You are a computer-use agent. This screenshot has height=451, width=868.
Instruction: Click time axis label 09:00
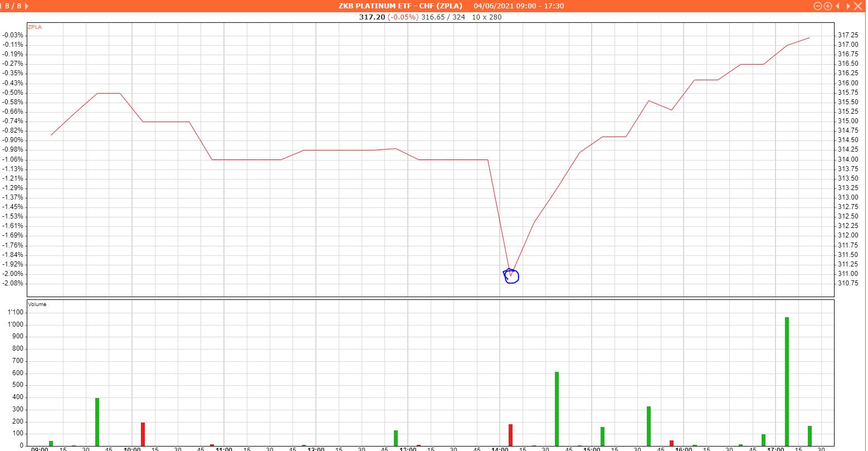click(x=40, y=448)
